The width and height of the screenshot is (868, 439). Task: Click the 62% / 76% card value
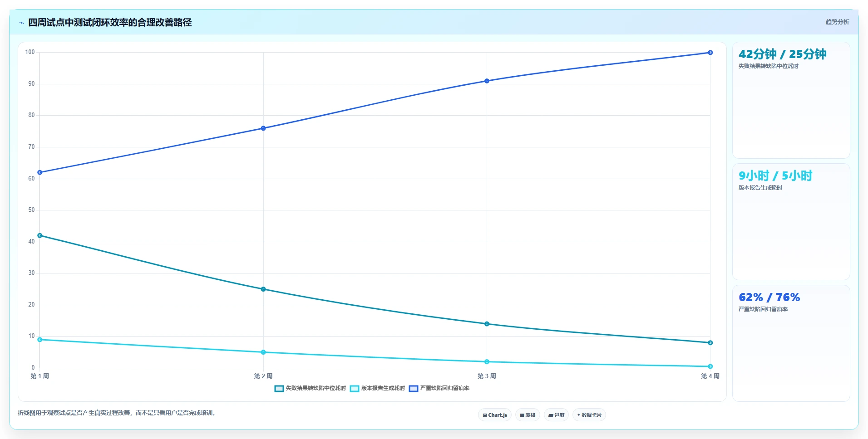(769, 297)
